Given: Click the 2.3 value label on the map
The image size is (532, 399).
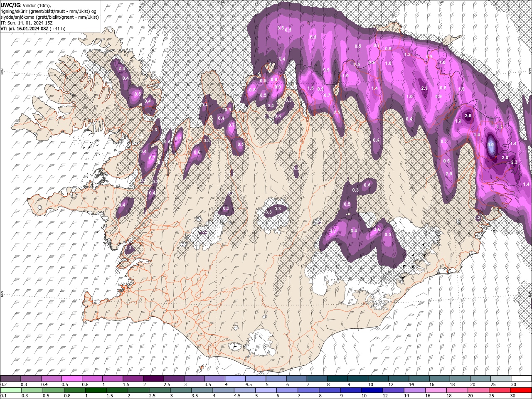Looking at the screenshot, I should 514,163.
